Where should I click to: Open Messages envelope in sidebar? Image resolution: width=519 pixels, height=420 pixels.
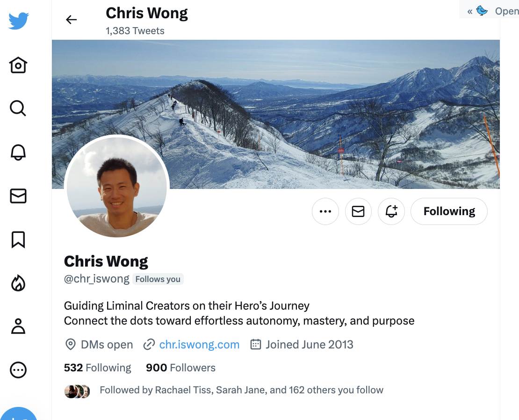click(x=18, y=196)
